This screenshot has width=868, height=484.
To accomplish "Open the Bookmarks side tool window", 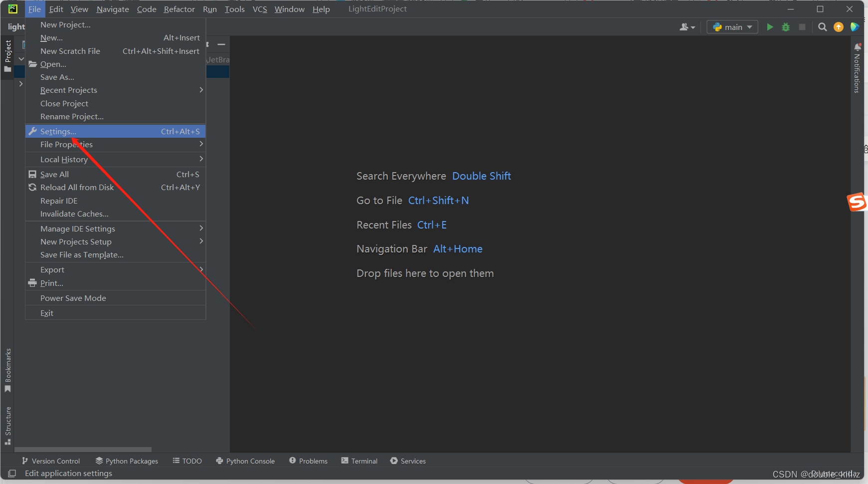I will (7, 370).
